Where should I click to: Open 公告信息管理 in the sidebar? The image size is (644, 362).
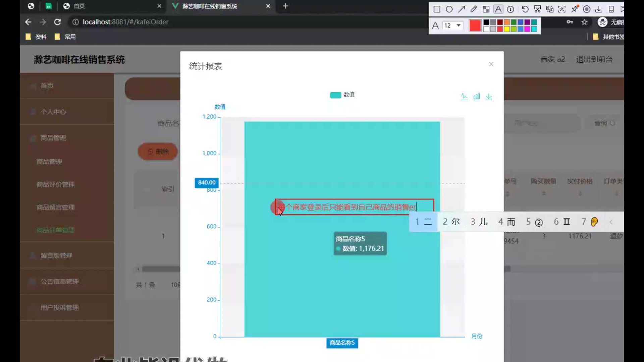[x=67, y=282]
